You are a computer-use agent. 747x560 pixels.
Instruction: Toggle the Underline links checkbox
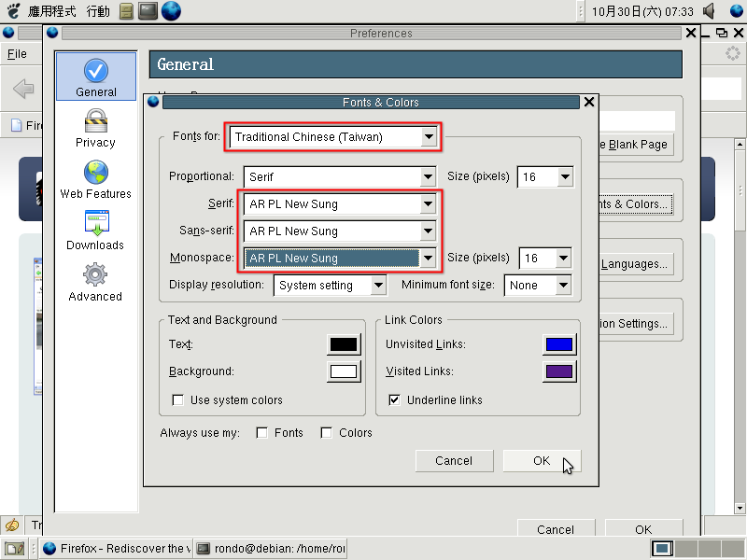pyautogui.click(x=394, y=400)
